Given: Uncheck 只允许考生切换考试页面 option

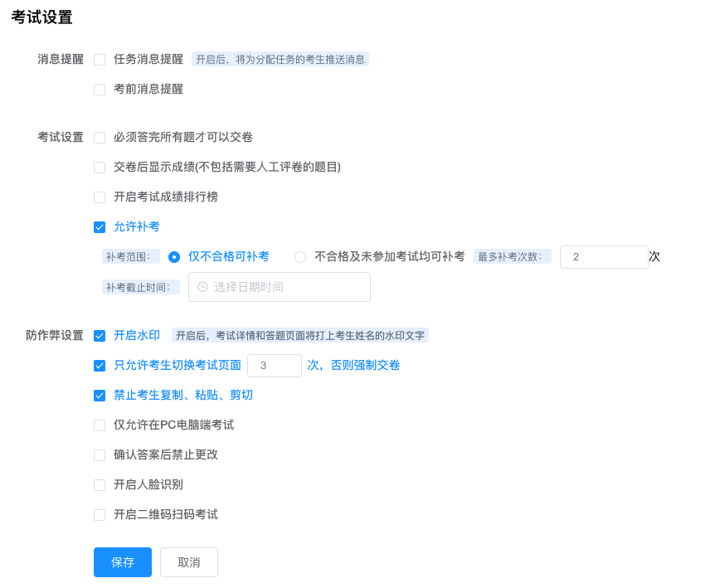Looking at the screenshot, I should 100,366.
